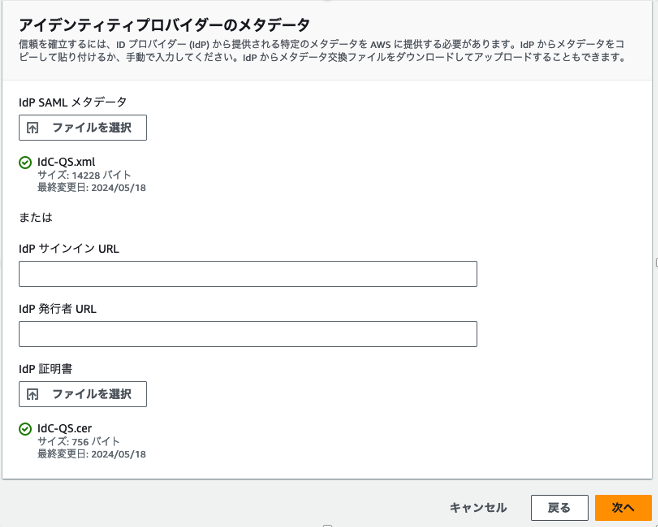Image resolution: width=658 pixels, height=527 pixels.
Task: Click the IdP 発行者 URL label
Action: point(57,309)
